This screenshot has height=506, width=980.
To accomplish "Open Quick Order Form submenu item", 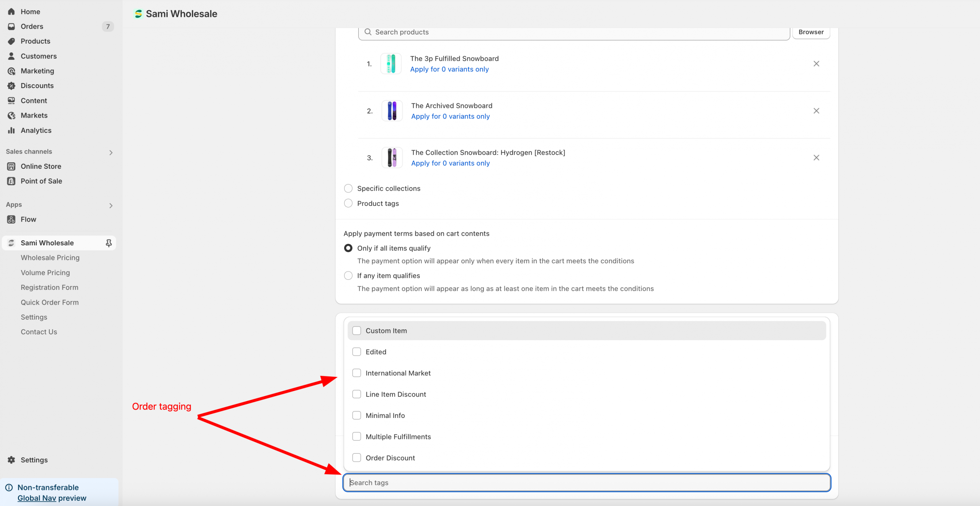I will click(50, 302).
